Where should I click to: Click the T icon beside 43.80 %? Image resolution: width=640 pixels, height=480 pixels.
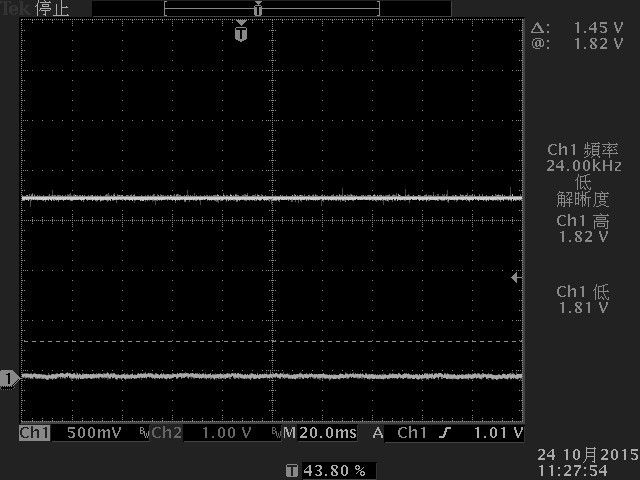pos(291,471)
